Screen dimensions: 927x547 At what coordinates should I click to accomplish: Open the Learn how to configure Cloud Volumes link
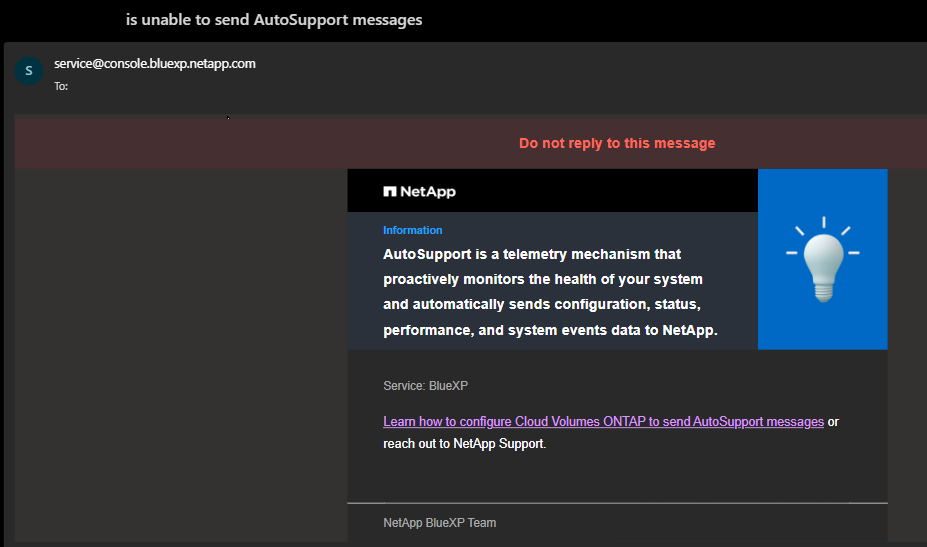coord(603,422)
